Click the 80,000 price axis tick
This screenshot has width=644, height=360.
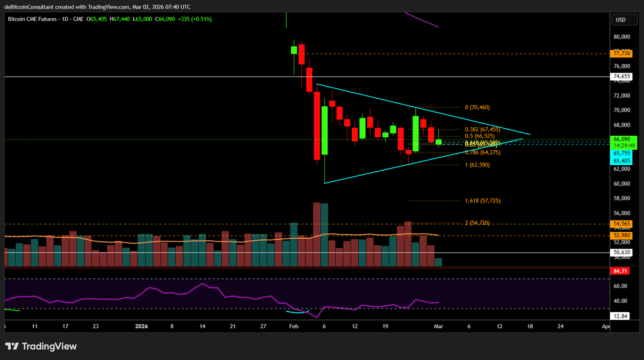tap(621, 37)
